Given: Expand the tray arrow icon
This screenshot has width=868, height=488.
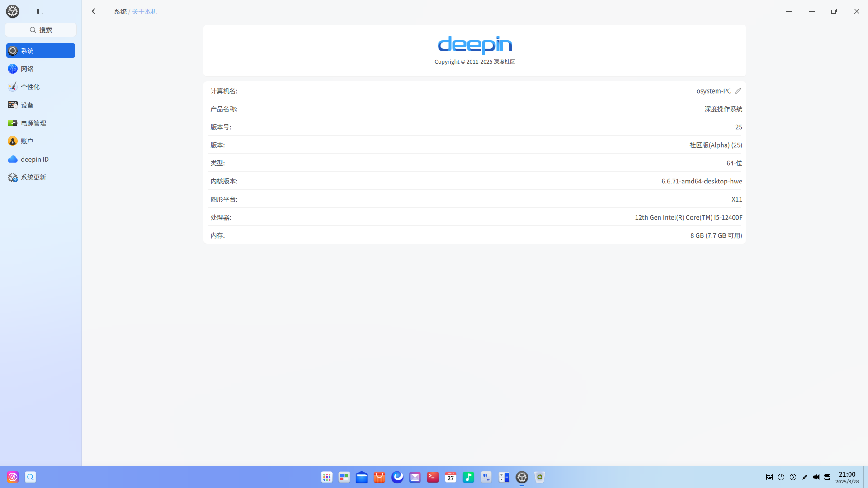Looking at the screenshot, I should (793, 477).
